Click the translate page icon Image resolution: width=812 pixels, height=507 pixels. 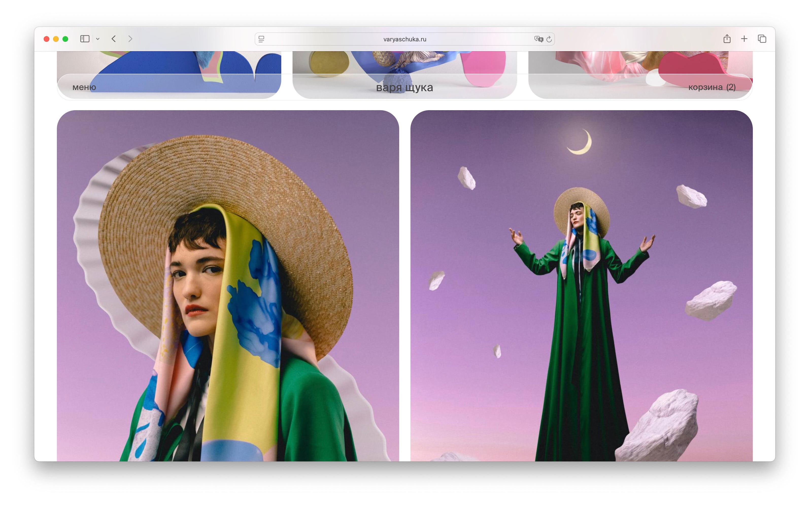point(538,39)
